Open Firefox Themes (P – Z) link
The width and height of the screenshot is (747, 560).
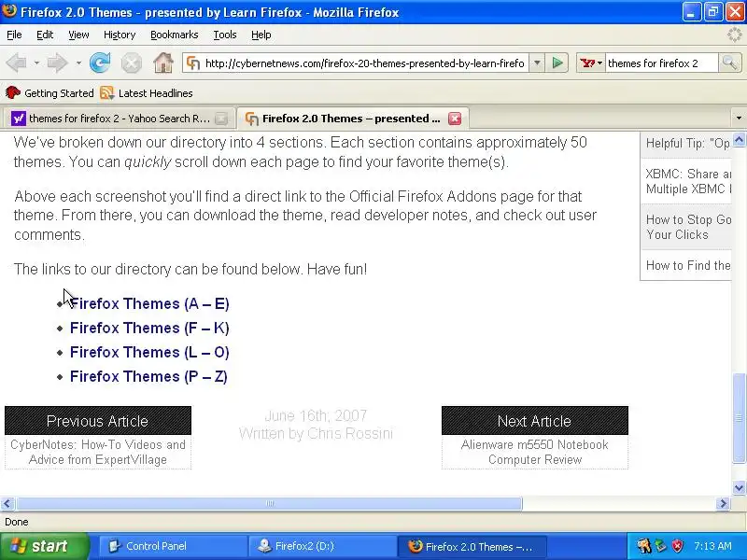(x=148, y=377)
